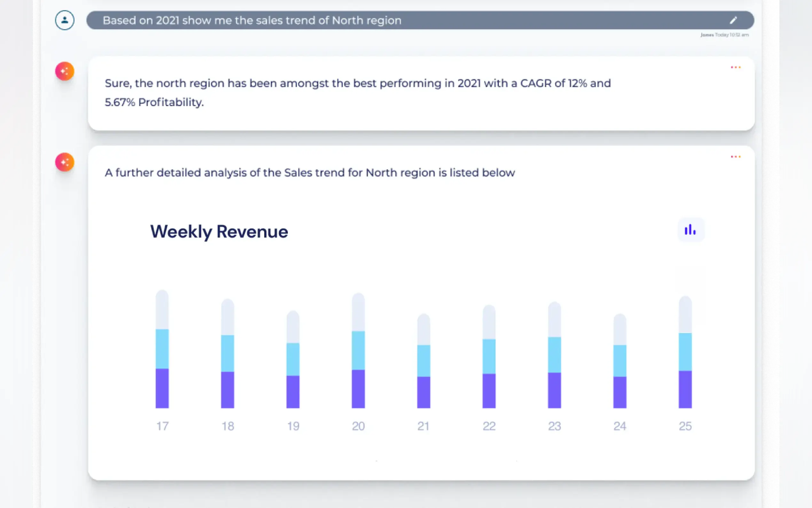This screenshot has width=812, height=508.
Task: Select the bar for day 17
Action: [162, 349]
